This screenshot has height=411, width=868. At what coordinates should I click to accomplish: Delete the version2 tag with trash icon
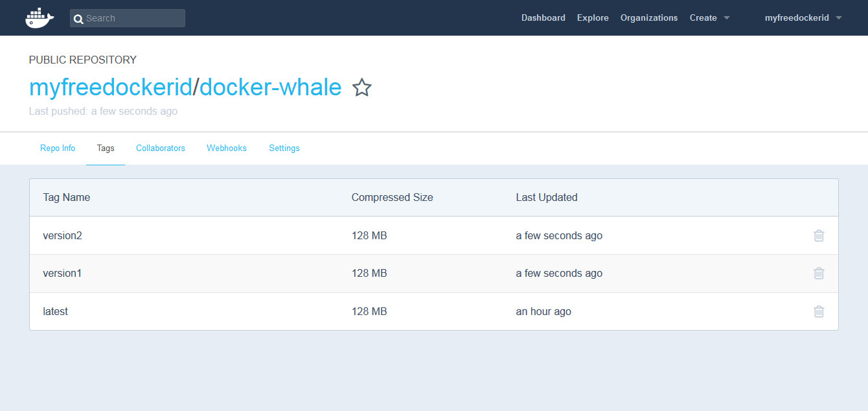tap(819, 235)
